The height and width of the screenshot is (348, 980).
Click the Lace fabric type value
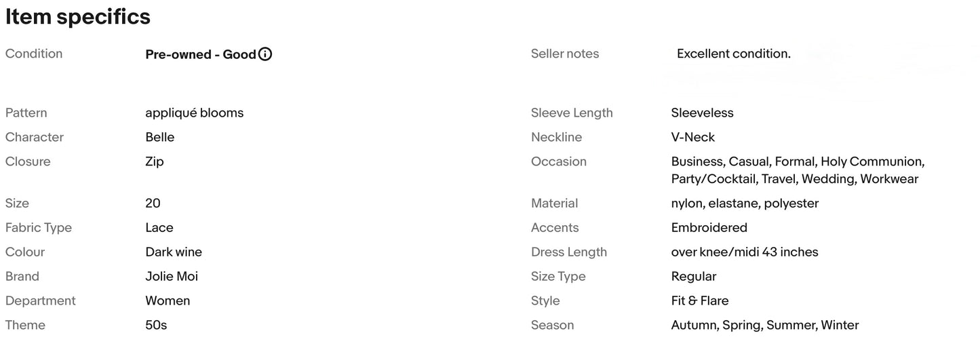159,227
